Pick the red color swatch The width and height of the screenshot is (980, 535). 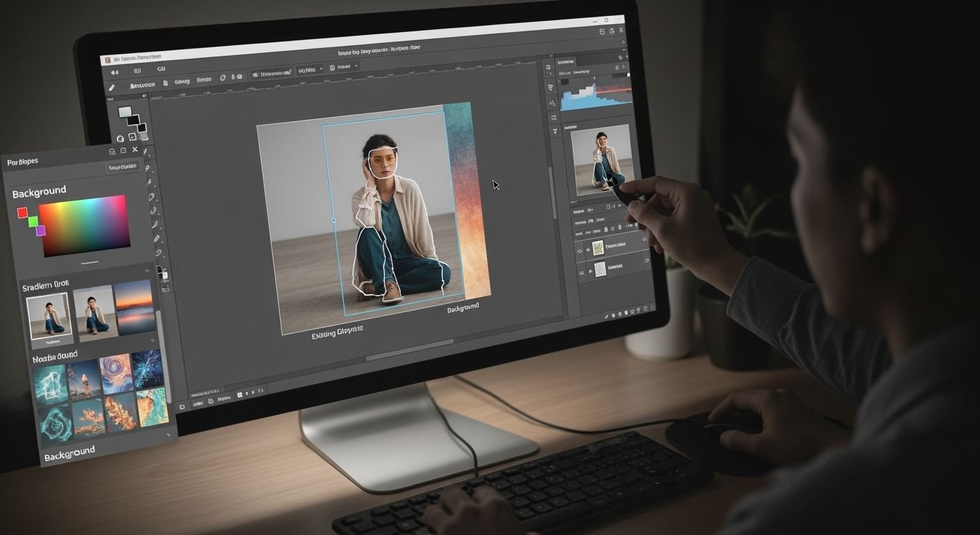[22, 212]
